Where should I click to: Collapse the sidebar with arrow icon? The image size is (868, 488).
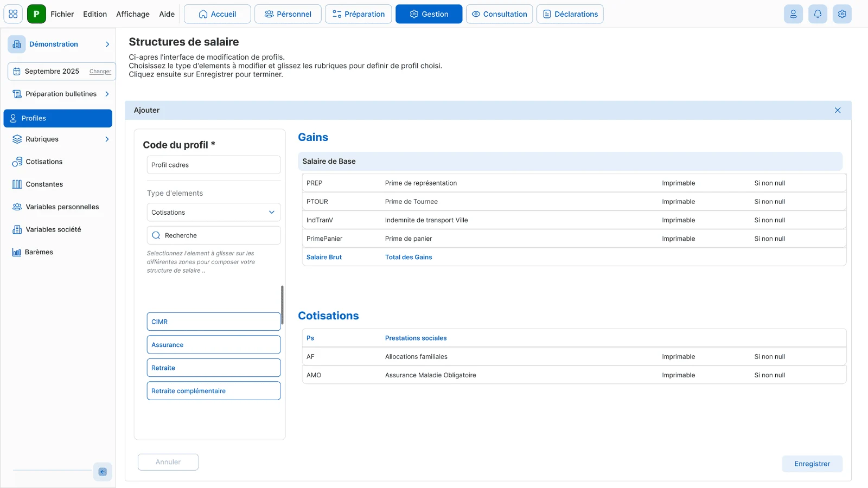point(103,472)
